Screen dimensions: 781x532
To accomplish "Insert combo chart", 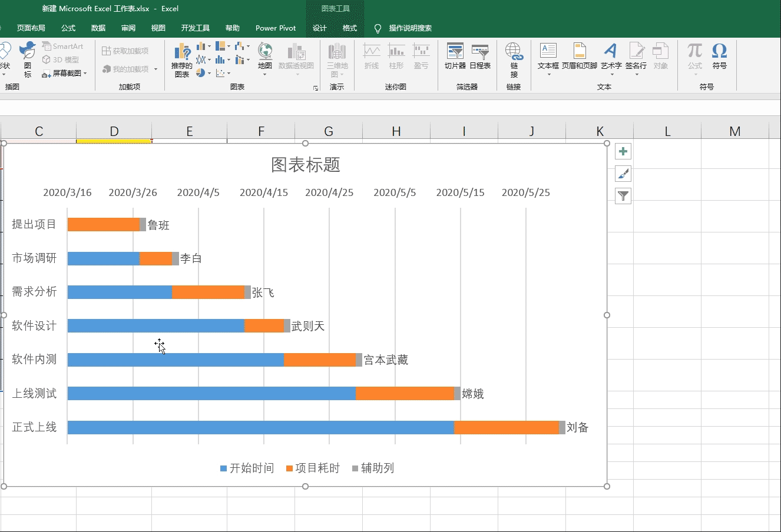I will pos(239,59).
